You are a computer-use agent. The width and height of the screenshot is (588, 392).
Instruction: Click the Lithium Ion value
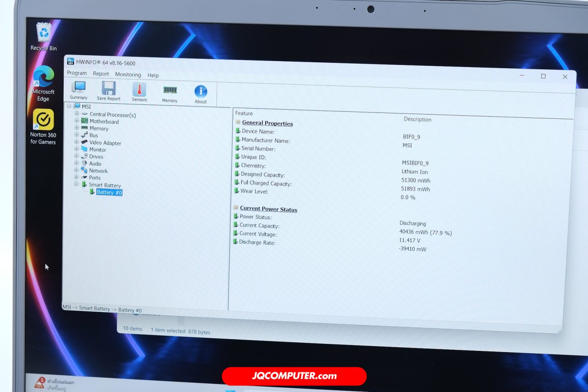click(x=415, y=172)
